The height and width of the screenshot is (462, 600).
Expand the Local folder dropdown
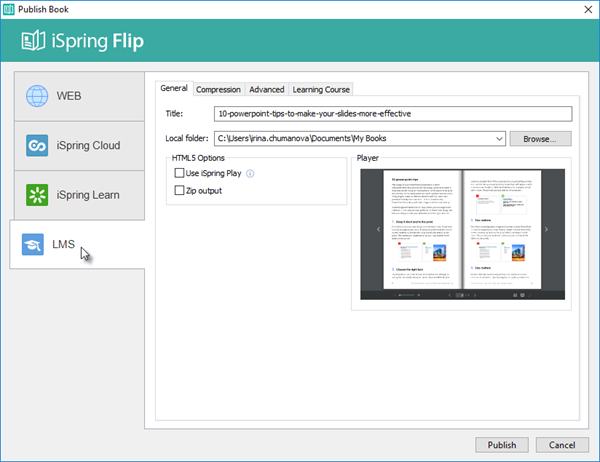[499, 139]
